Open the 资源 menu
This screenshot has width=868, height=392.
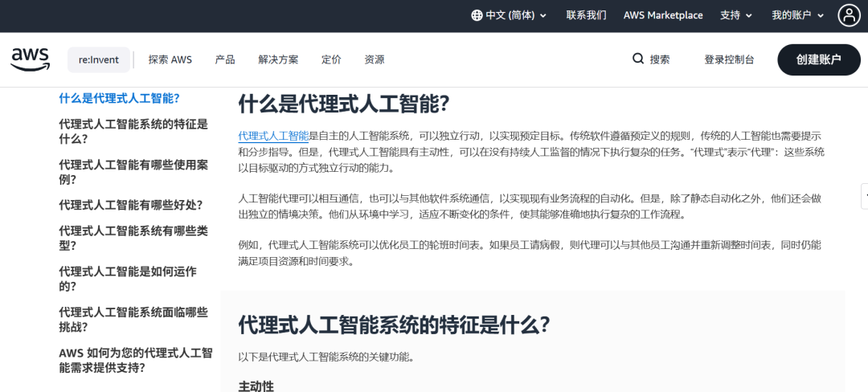375,59
